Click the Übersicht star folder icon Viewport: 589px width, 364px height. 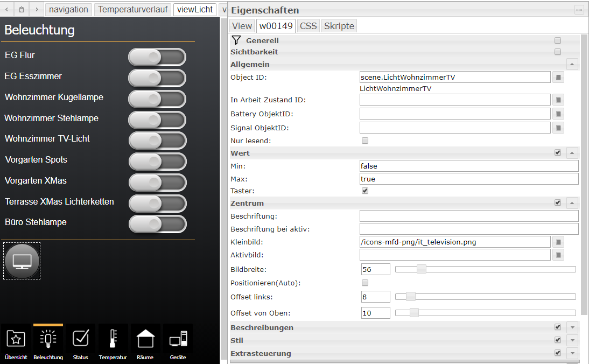16,339
